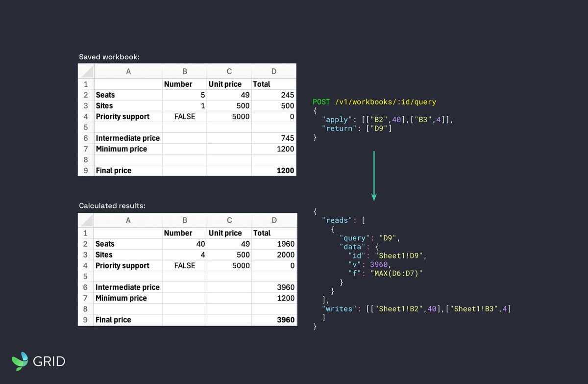Open the POST /v1/workbooks/:id/query endpoint link
This screenshot has width=588, height=384.
[x=375, y=102]
